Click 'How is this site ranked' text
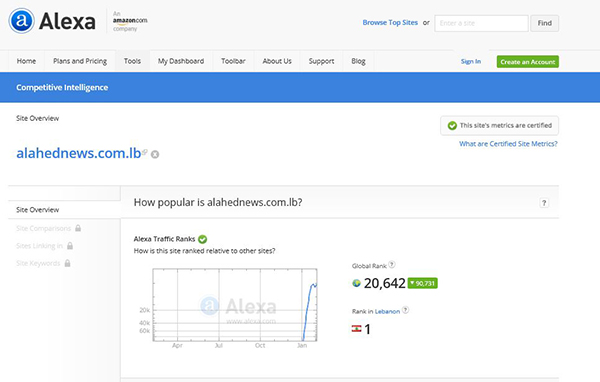The width and height of the screenshot is (600, 382). [x=204, y=251]
